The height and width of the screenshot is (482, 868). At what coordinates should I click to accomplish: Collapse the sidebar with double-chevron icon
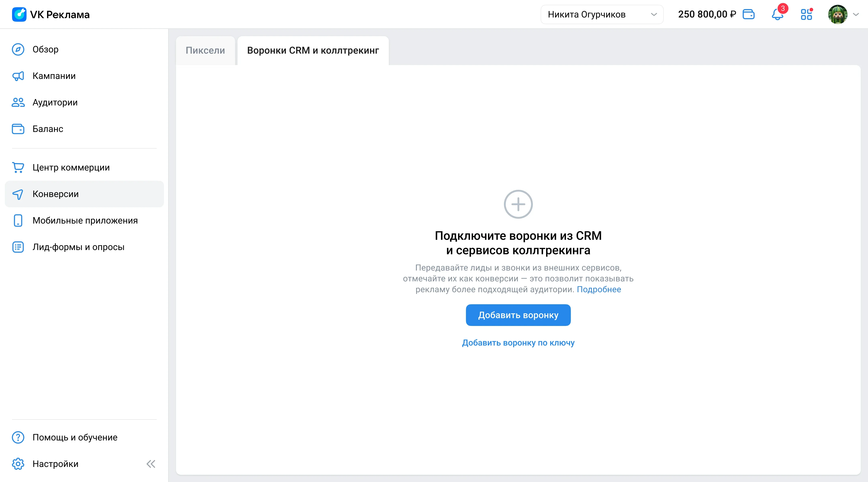coord(151,464)
